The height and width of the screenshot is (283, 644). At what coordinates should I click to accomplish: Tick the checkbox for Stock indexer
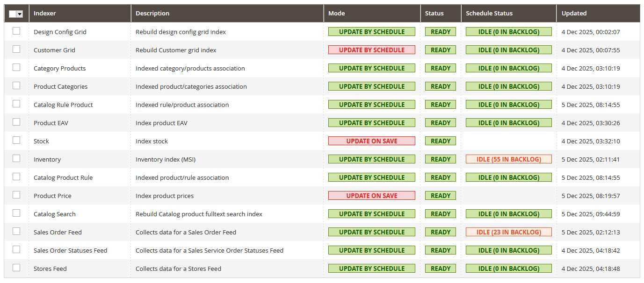point(16,140)
